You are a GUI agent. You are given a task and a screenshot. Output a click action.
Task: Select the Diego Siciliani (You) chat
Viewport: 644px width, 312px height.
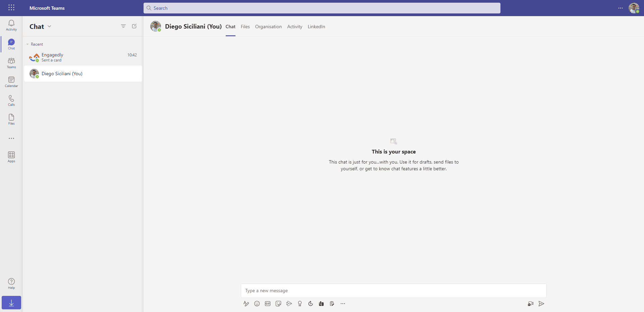pos(83,74)
